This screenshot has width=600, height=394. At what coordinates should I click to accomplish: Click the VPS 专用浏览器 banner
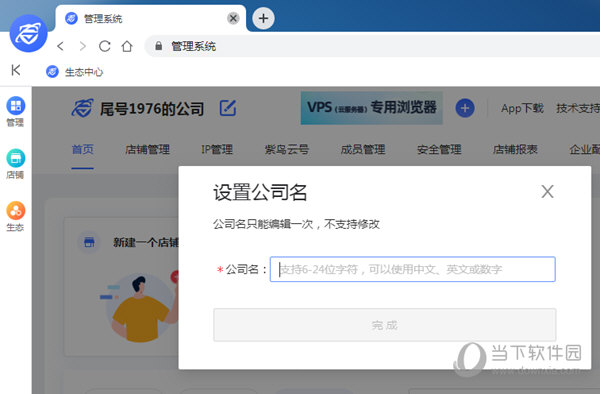pyautogui.click(x=372, y=108)
